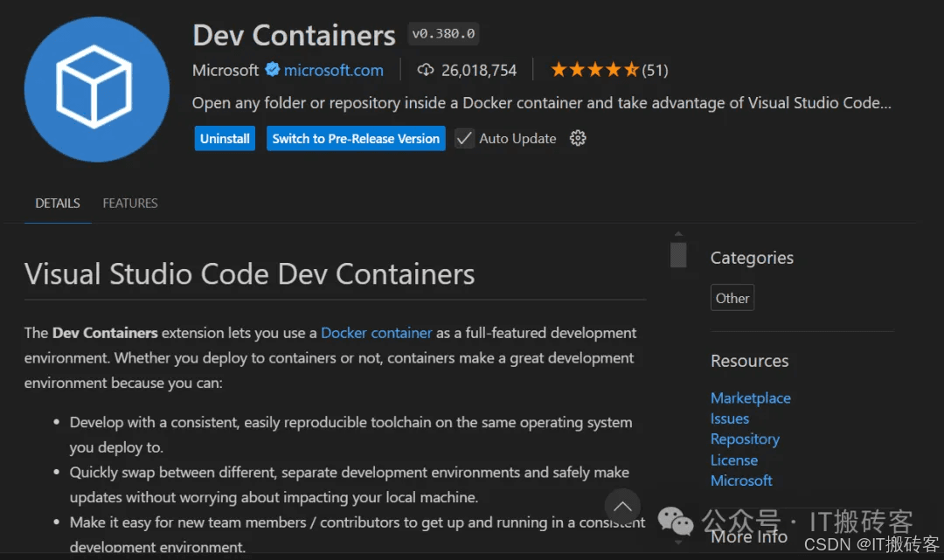Open the Docker container link

click(x=376, y=333)
